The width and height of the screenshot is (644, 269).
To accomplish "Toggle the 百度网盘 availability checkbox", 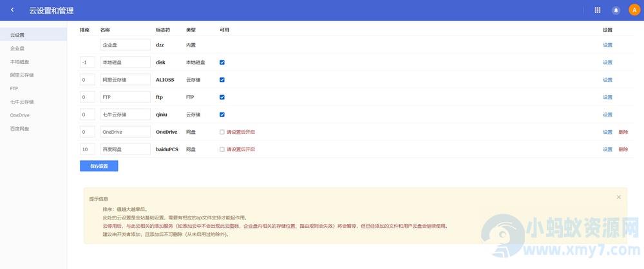I will pos(222,149).
